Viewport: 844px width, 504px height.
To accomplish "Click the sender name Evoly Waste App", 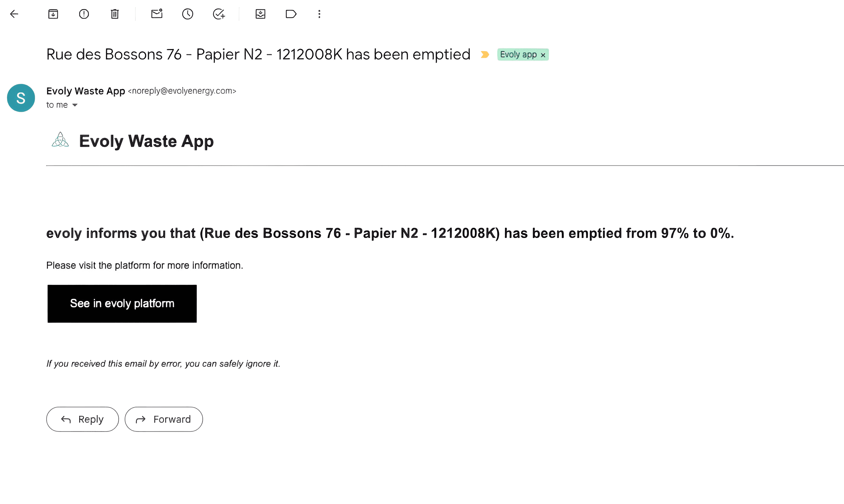I will coord(85,91).
